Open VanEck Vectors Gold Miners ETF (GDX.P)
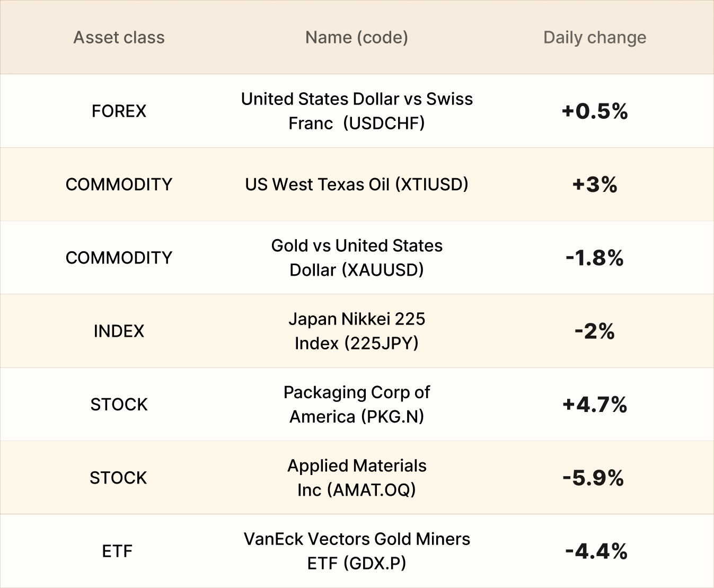This screenshot has width=714, height=588. 357,551
